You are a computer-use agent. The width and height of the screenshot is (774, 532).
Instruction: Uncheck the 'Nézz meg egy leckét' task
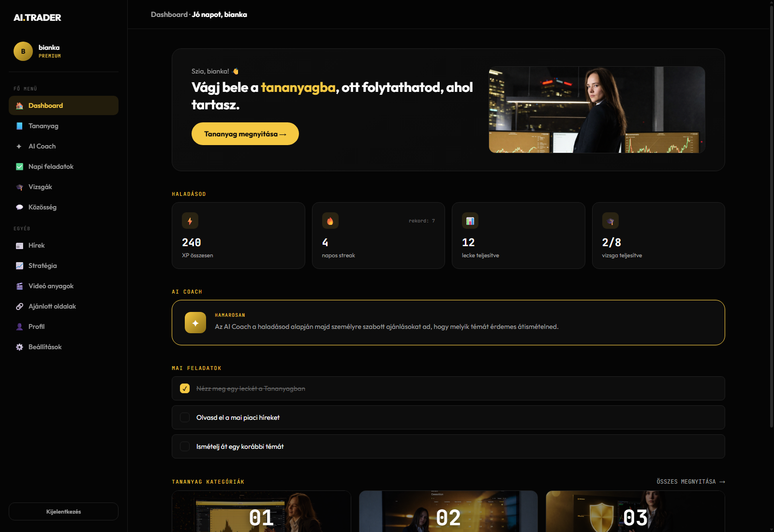(x=185, y=388)
